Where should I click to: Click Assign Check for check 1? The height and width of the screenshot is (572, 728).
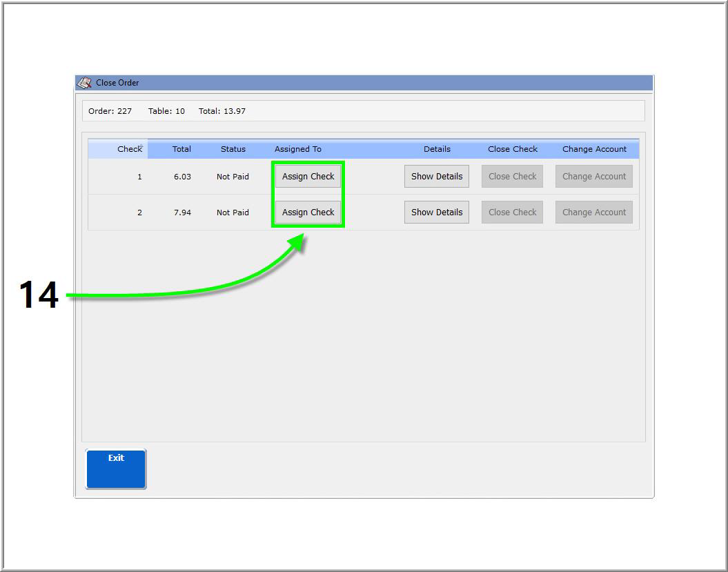(x=308, y=177)
